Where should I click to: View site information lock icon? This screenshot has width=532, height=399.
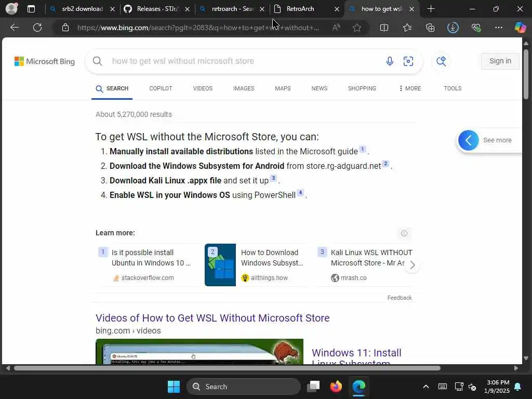click(65, 28)
